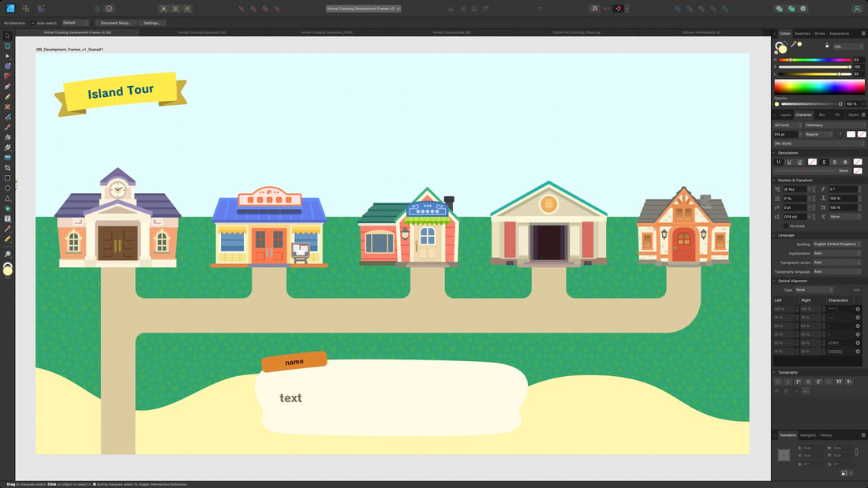868x488 pixels.
Task: Toggle ordinals typography button
Action: coord(799,382)
